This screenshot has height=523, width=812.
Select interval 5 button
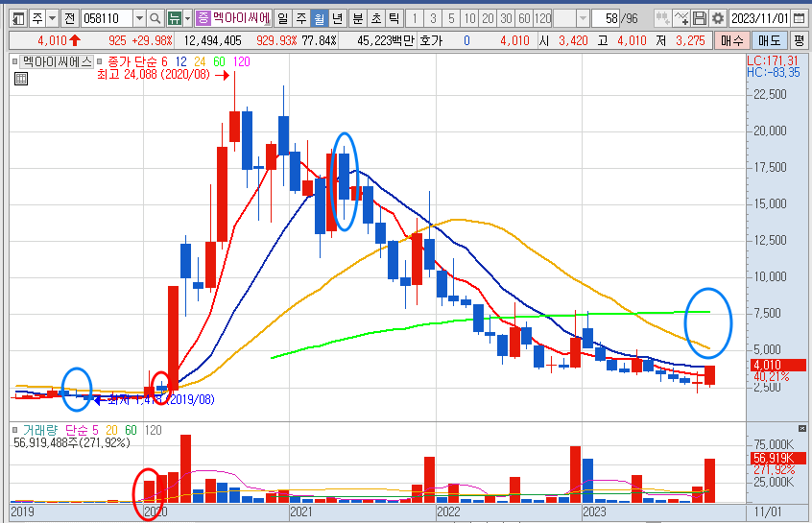(451, 19)
